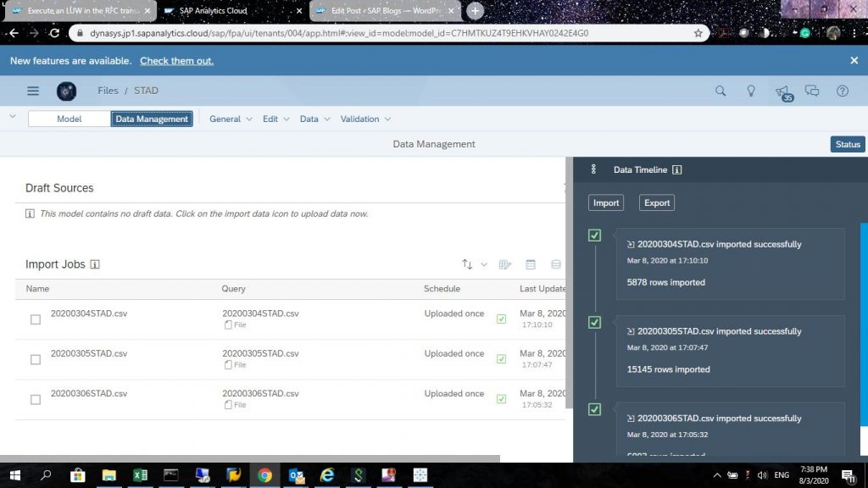Click the lightbulb icon in the header

(x=751, y=91)
